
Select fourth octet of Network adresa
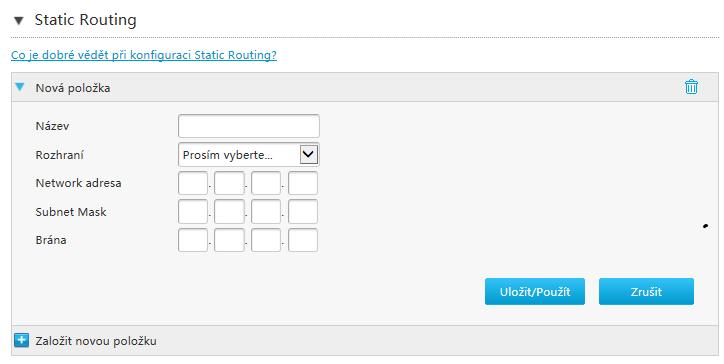pos(302,183)
